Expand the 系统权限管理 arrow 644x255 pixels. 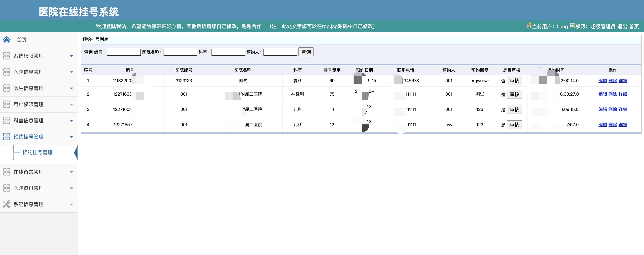71,56
